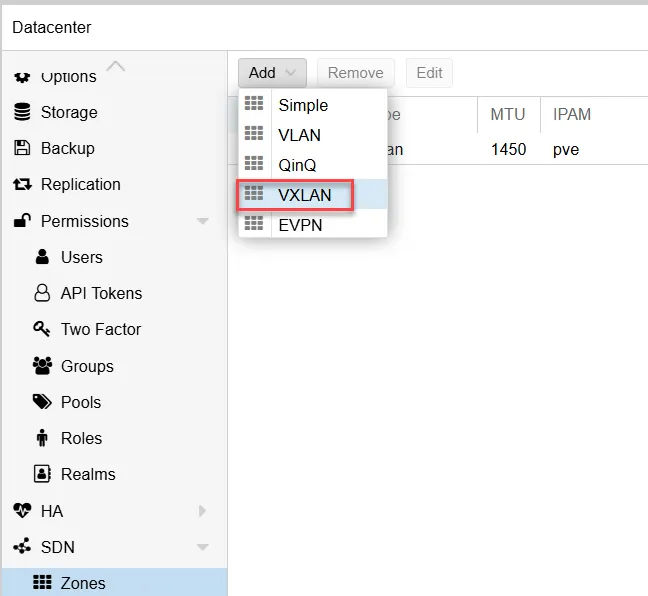Click the Roles figure icon
This screenshot has width=648, height=596.
(x=42, y=438)
